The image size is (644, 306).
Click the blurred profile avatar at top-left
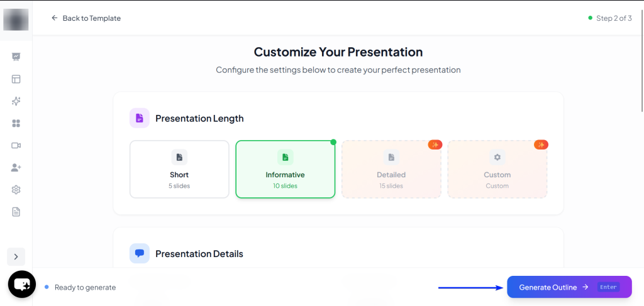16,19
